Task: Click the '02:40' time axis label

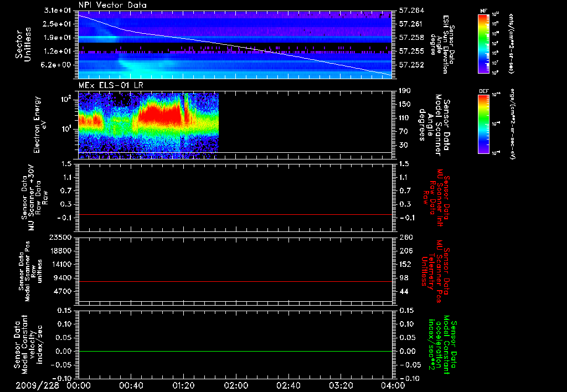Action: click(x=288, y=385)
